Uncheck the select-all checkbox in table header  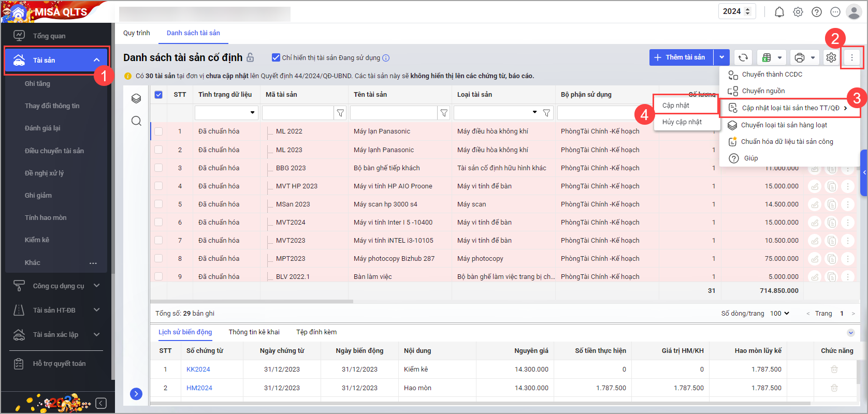[x=158, y=95]
